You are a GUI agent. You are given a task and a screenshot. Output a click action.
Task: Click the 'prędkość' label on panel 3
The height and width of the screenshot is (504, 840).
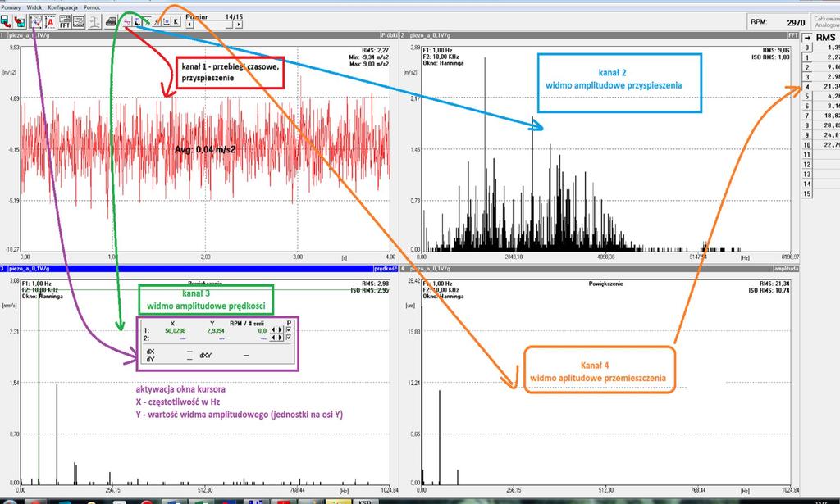(386, 269)
